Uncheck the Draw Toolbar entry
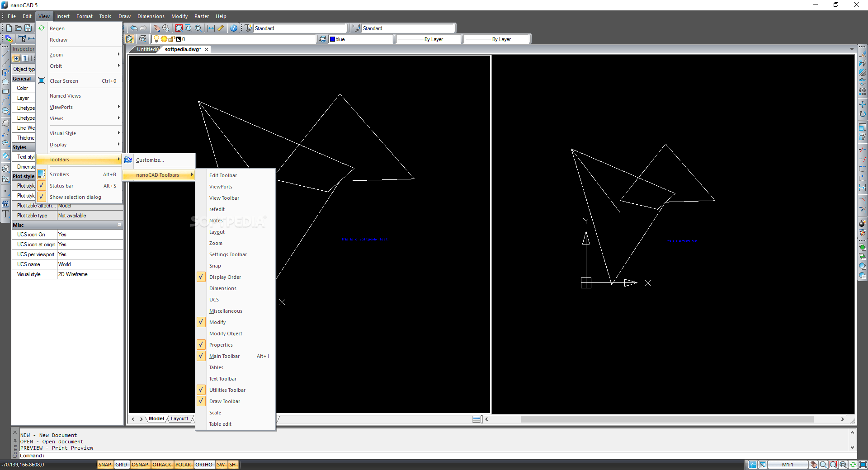 point(201,401)
